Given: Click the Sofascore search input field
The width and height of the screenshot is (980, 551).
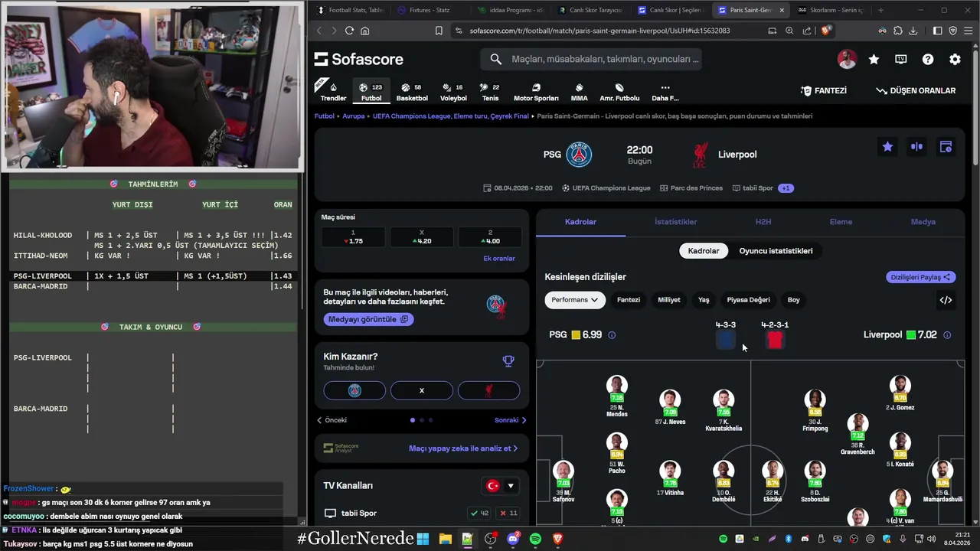Looking at the screenshot, I should (x=591, y=59).
